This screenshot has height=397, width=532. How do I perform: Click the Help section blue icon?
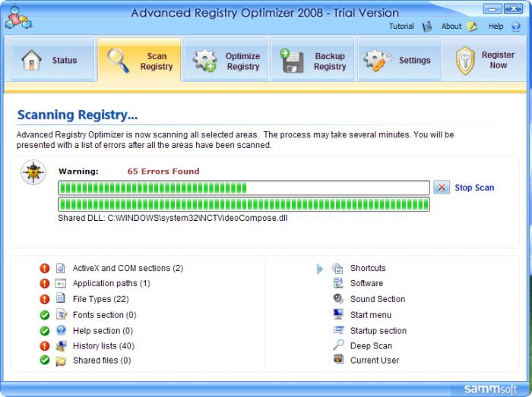tap(61, 330)
